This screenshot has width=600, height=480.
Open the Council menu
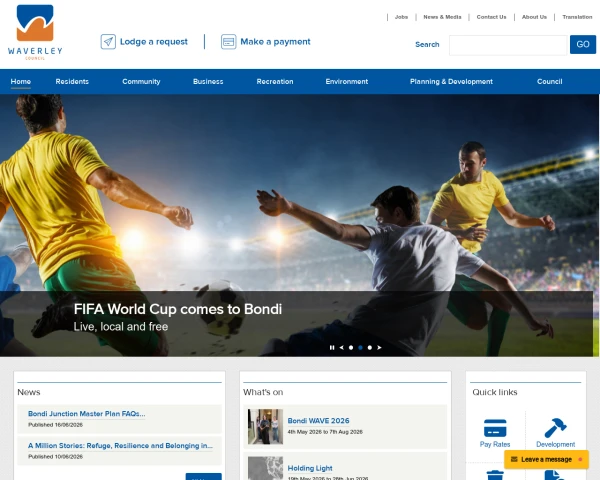pos(549,82)
